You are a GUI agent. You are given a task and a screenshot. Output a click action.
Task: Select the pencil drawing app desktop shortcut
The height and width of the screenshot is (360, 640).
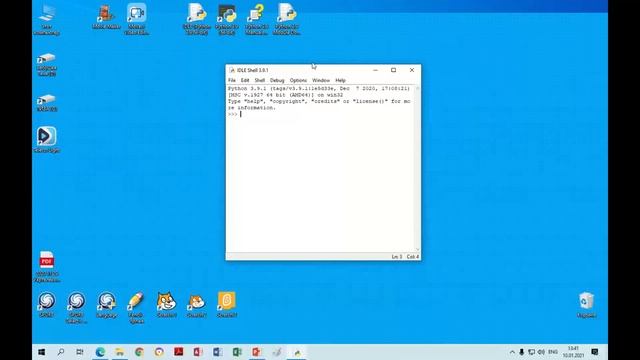click(x=136, y=308)
